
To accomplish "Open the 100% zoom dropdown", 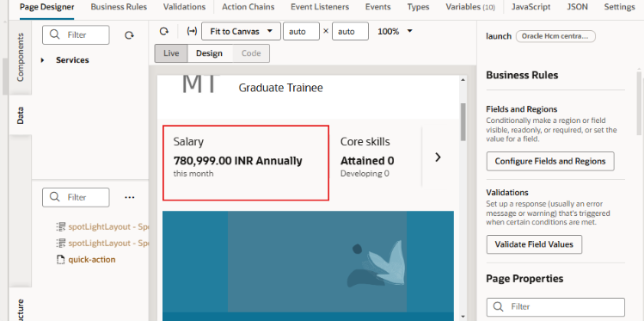I will [x=395, y=31].
